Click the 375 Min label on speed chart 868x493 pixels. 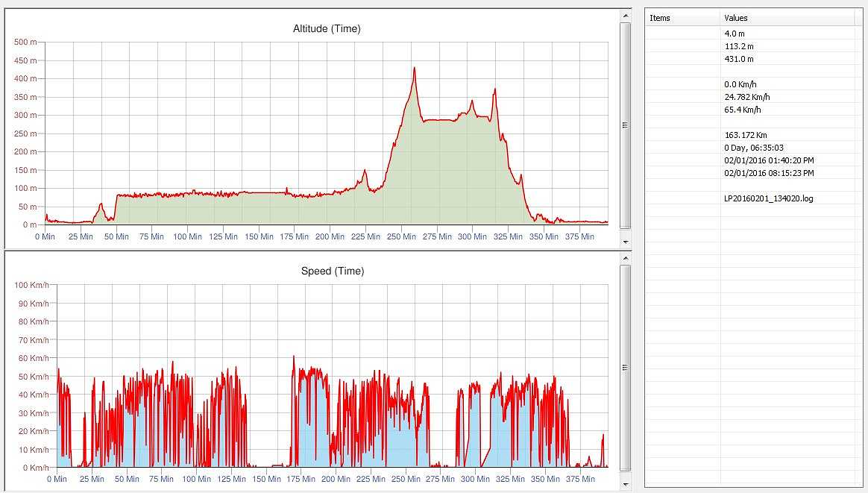click(x=581, y=479)
